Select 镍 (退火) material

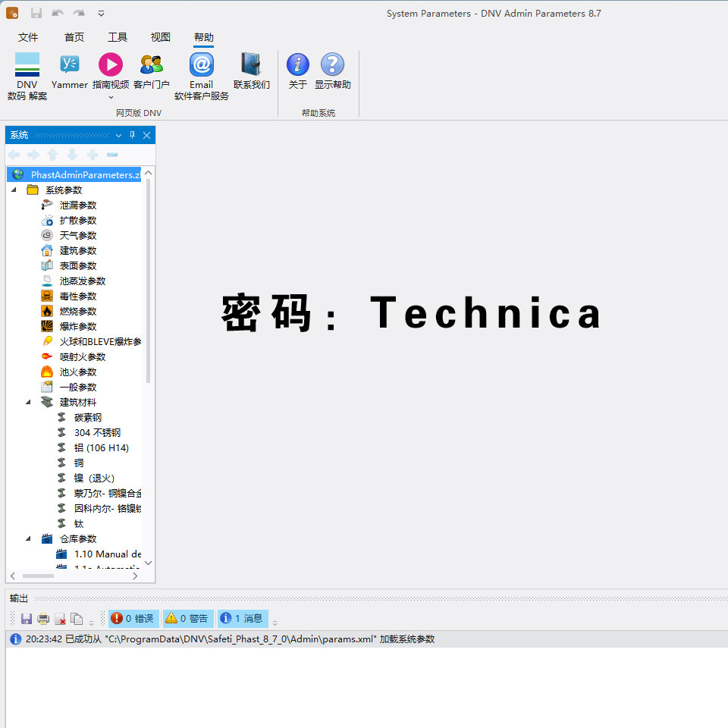(x=94, y=479)
